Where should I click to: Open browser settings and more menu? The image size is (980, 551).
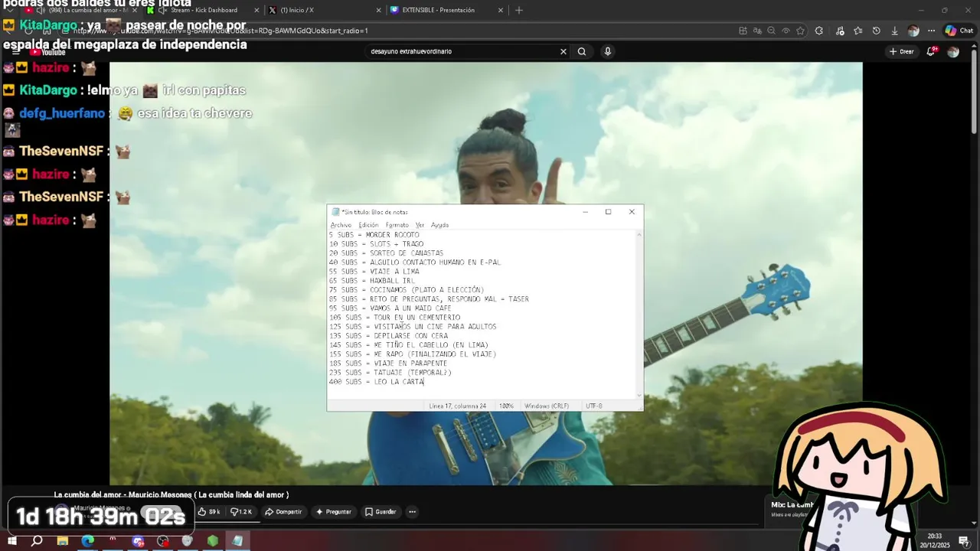tap(931, 31)
